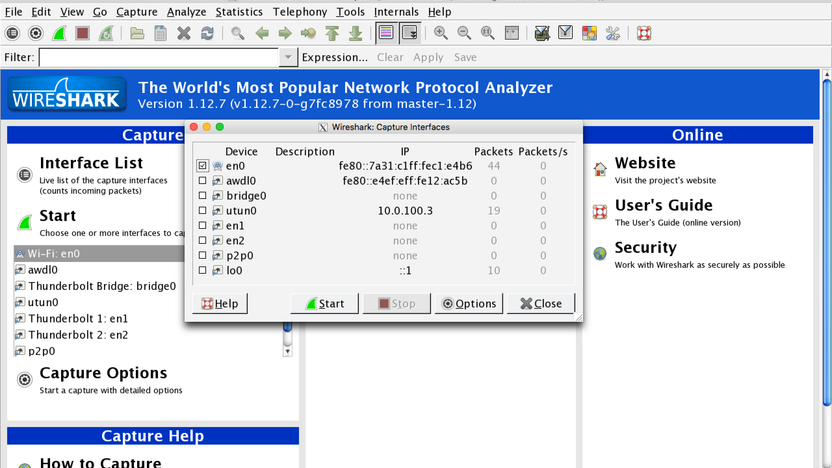Open the interface list toolbar icon
This screenshot has height=468, width=832.
(x=12, y=33)
